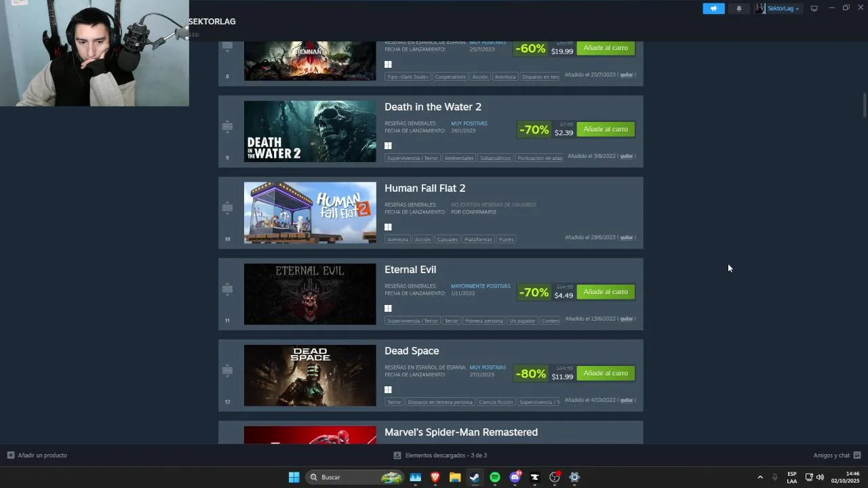Open Windows Start menu
This screenshot has height=488, width=868.
[x=294, y=477]
